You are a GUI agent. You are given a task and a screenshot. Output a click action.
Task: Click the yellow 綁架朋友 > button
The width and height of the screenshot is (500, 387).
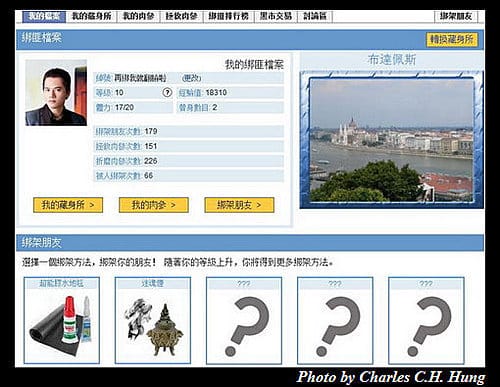239,205
